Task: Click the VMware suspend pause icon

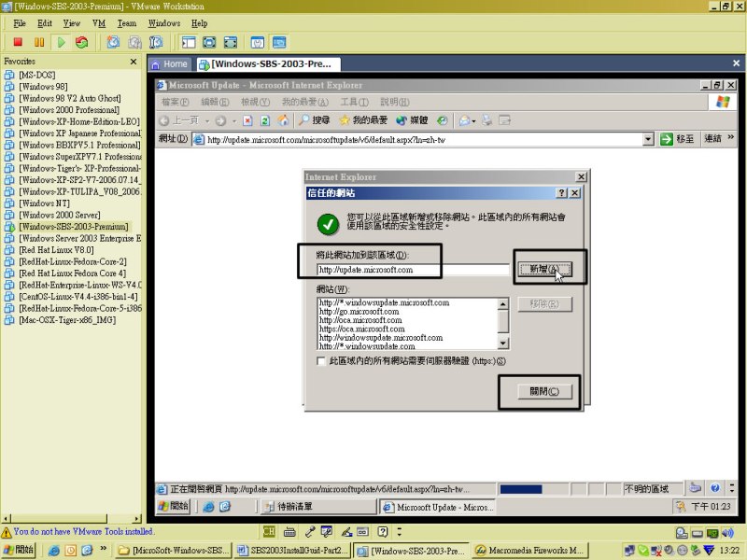Action: (39, 42)
